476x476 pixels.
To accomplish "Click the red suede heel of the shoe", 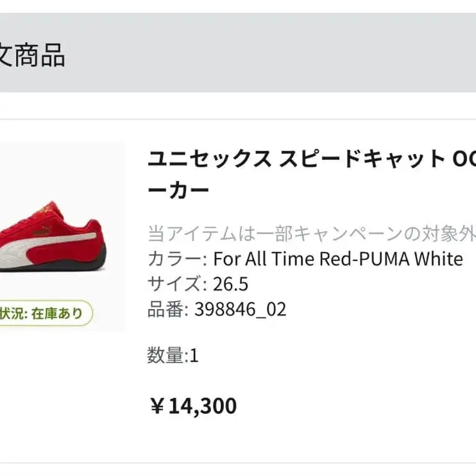I will pyautogui.click(x=103, y=241).
